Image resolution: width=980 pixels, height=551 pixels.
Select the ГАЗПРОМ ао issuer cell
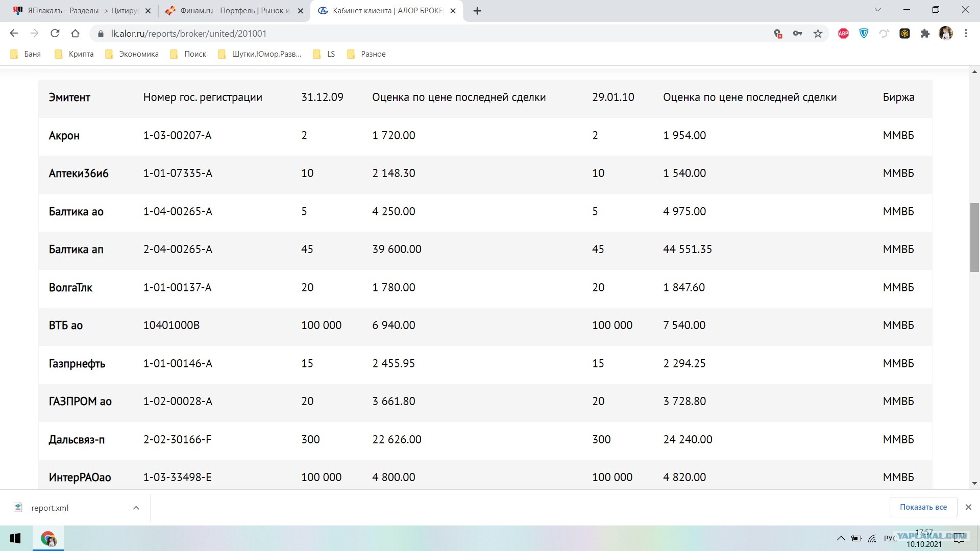point(80,402)
